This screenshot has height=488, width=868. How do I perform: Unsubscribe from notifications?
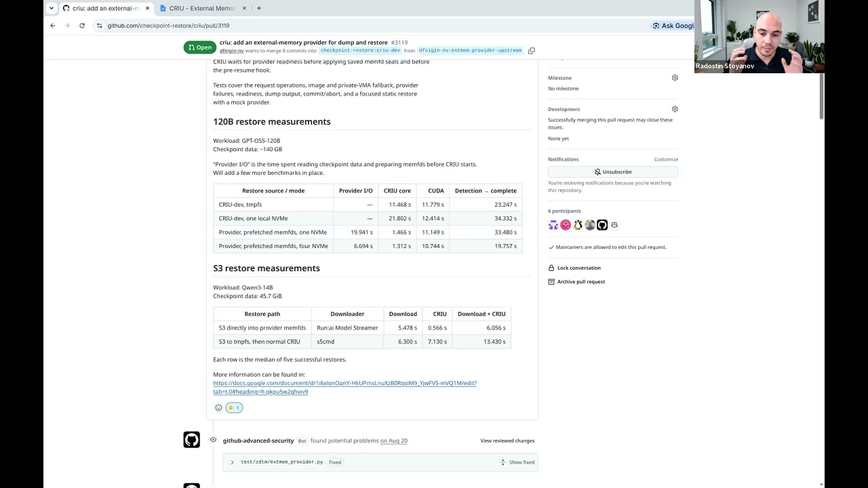click(613, 172)
